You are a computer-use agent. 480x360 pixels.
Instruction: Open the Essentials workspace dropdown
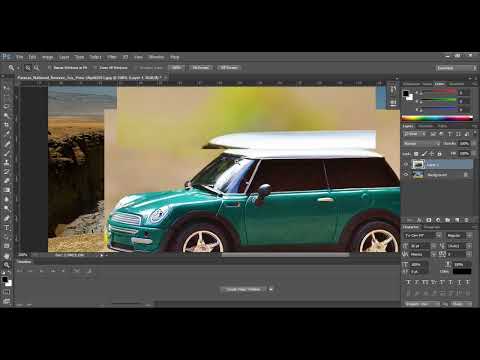(456, 68)
